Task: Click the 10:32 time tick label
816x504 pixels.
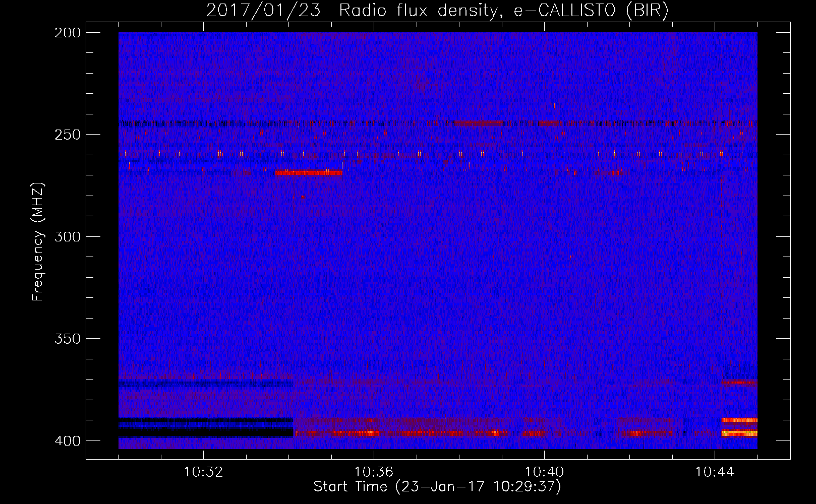Action: point(203,472)
